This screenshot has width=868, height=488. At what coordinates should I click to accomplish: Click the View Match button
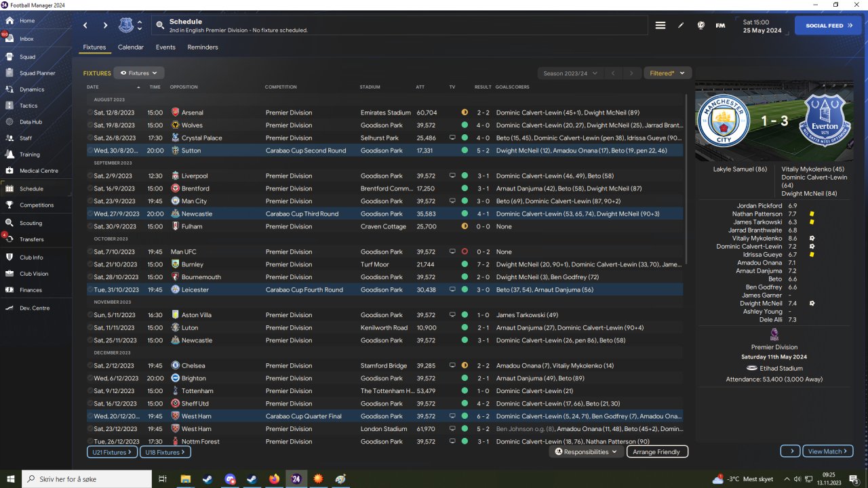pyautogui.click(x=828, y=451)
